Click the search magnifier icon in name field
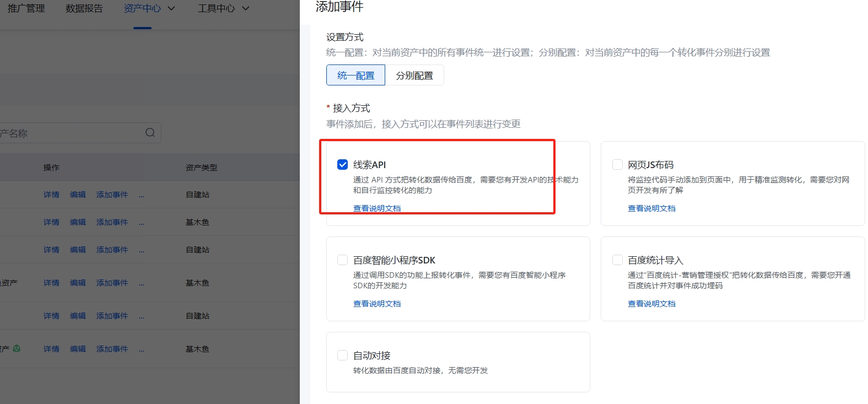868x404 pixels. [x=150, y=133]
